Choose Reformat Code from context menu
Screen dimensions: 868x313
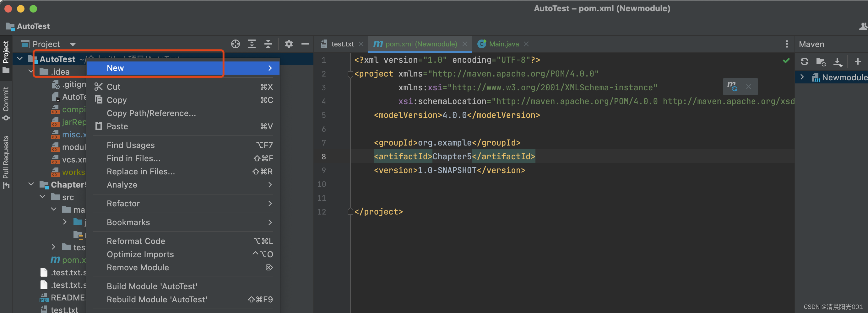183,241
